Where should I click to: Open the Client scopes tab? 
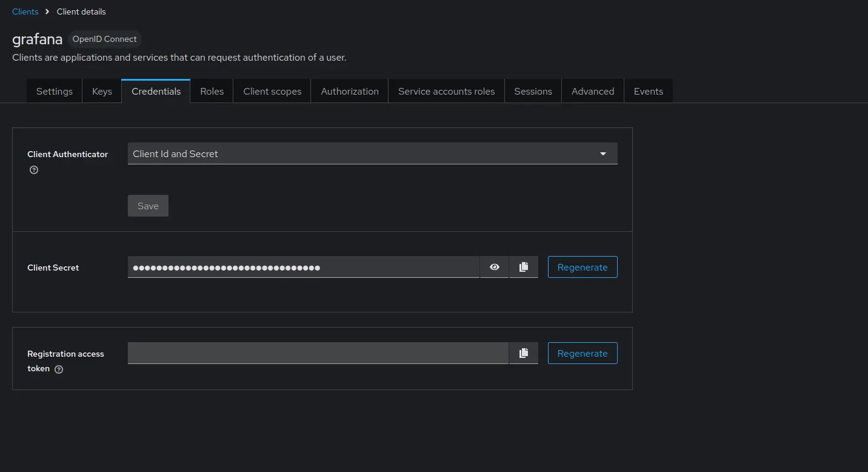pos(272,92)
